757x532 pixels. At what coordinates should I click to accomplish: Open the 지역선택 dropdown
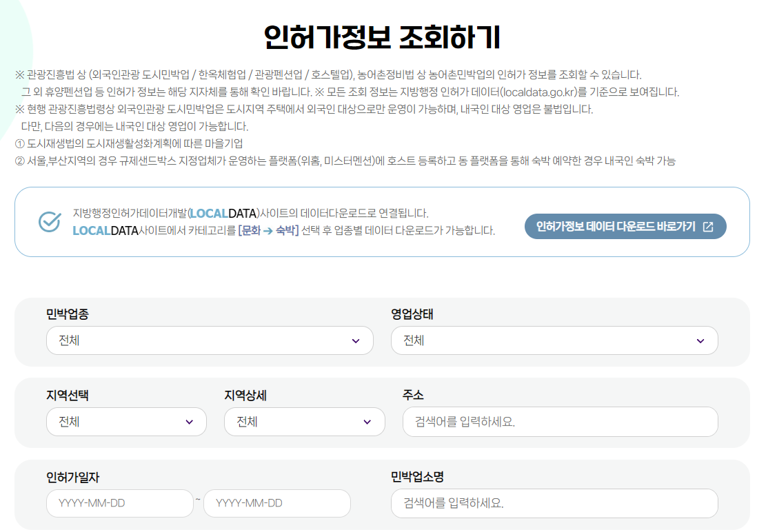(x=126, y=422)
